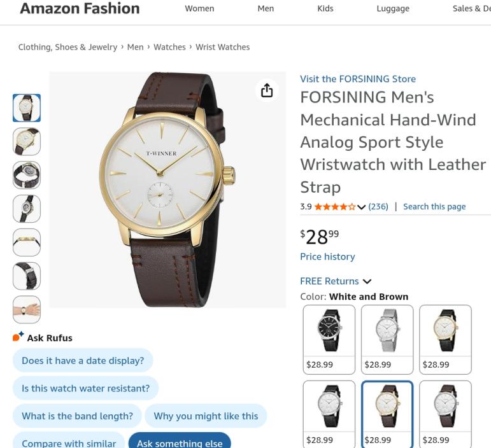Expand the FREE Returns details arrow
The height and width of the screenshot is (448, 491).
pyautogui.click(x=367, y=281)
